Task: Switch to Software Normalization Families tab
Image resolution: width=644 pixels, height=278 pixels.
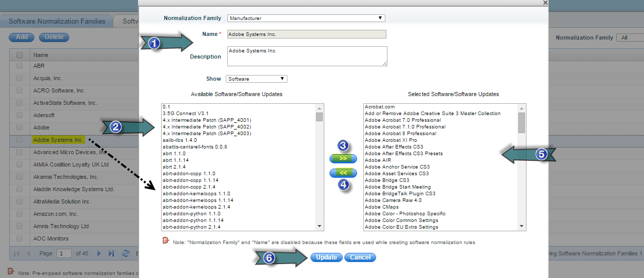Action: point(57,21)
